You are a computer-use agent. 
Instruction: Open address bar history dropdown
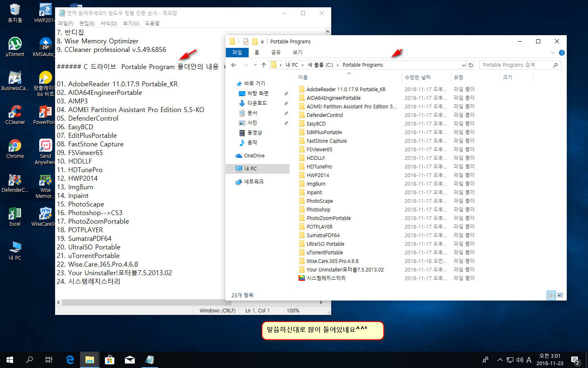[463, 65]
